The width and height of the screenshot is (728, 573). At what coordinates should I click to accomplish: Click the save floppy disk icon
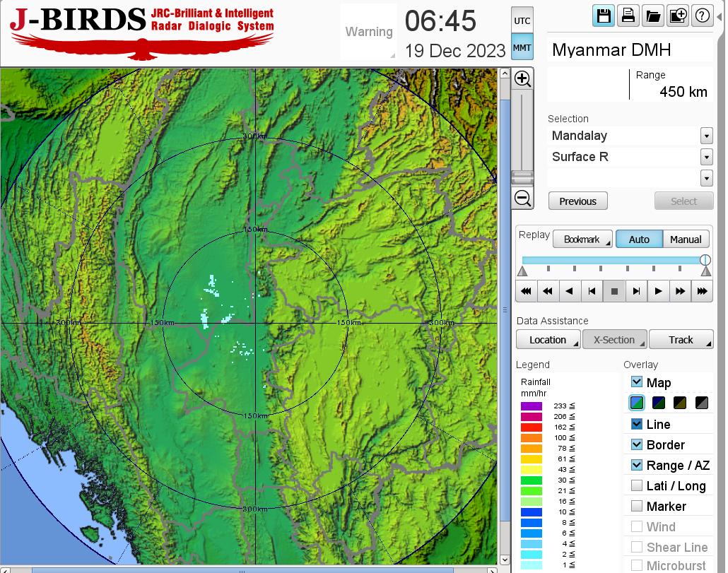[x=604, y=16]
